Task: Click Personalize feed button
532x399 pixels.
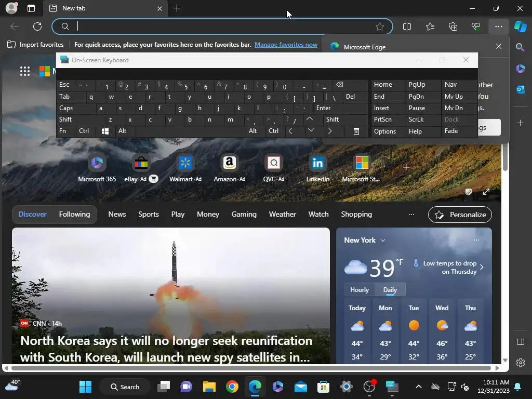Action: [460, 215]
